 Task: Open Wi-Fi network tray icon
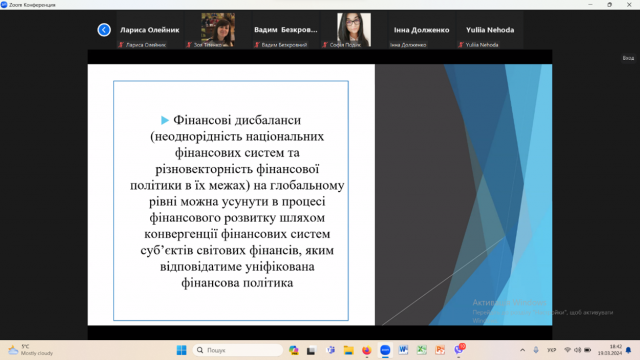[x=567, y=350]
